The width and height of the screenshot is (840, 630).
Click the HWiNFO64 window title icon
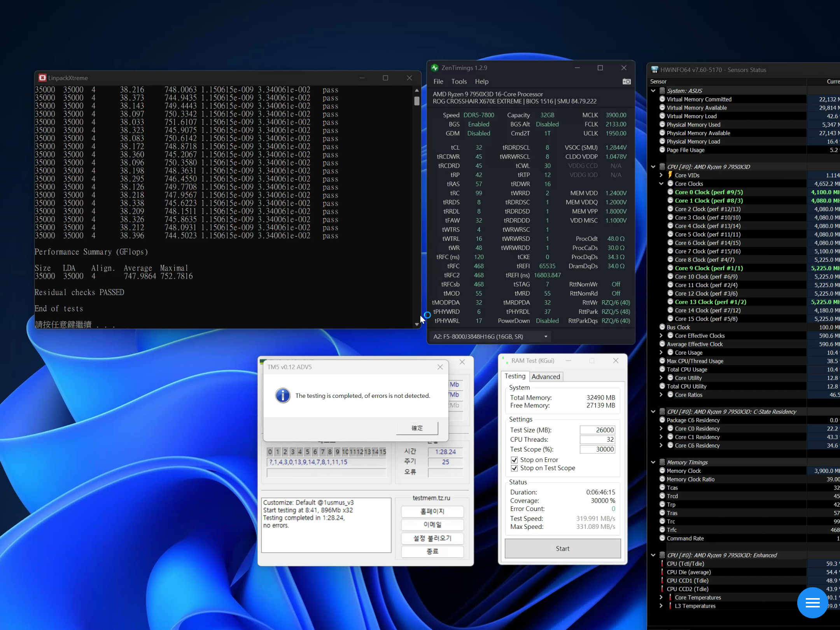tap(654, 70)
